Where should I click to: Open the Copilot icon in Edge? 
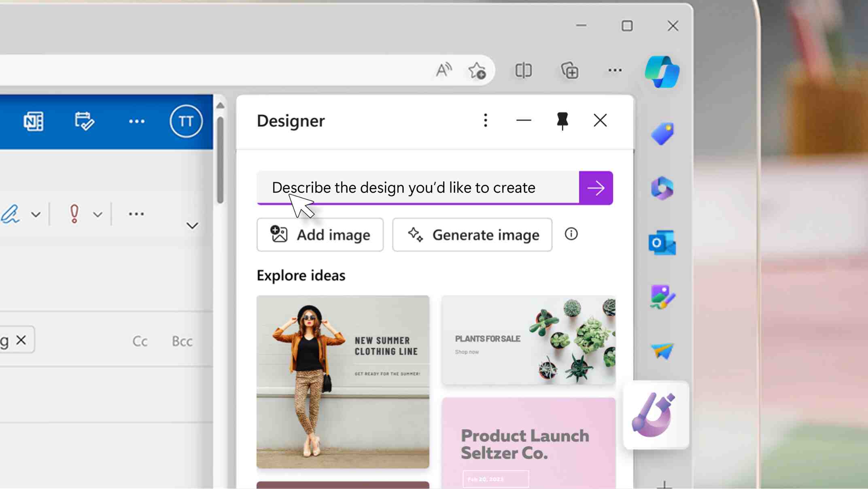[x=662, y=72]
